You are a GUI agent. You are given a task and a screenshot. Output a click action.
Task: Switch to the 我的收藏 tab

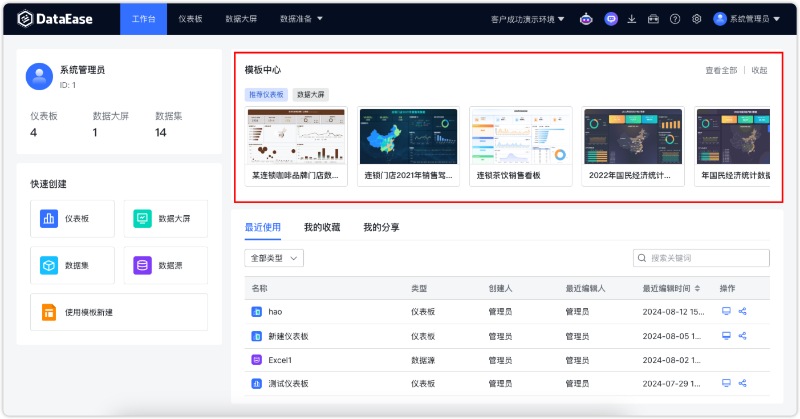click(x=322, y=227)
